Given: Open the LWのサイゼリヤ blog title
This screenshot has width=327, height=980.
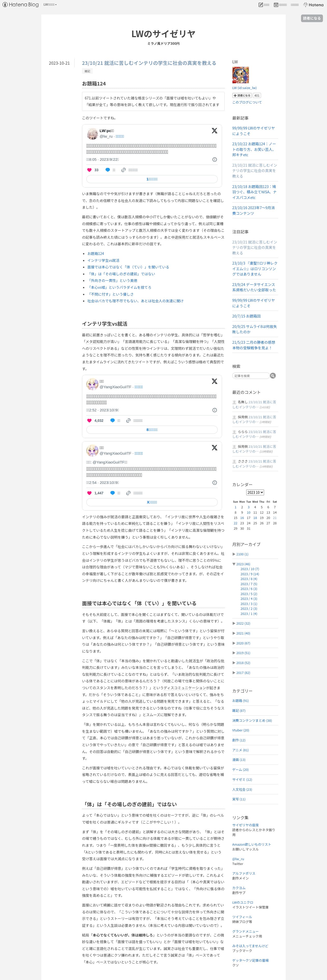Looking at the screenshot, I should [163, 34].
